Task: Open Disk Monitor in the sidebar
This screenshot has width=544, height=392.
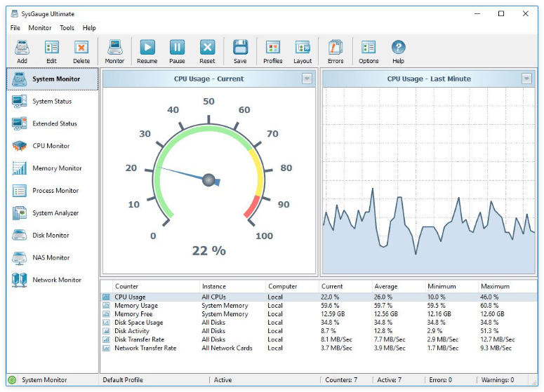Action: (53, 236)
